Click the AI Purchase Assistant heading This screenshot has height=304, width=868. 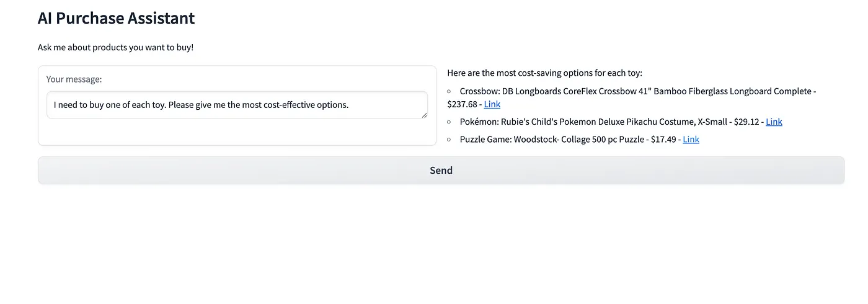pyautogui.click(x=116, y=19)
